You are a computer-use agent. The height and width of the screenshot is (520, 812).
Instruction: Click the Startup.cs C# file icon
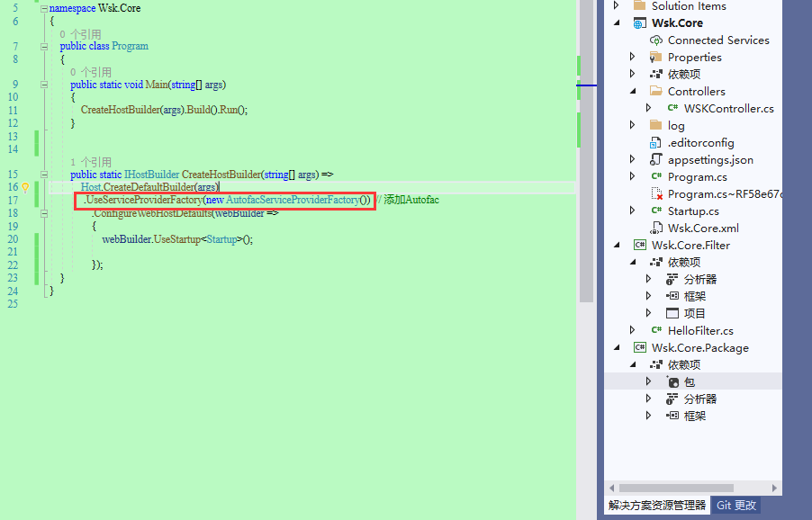point(656,211)
